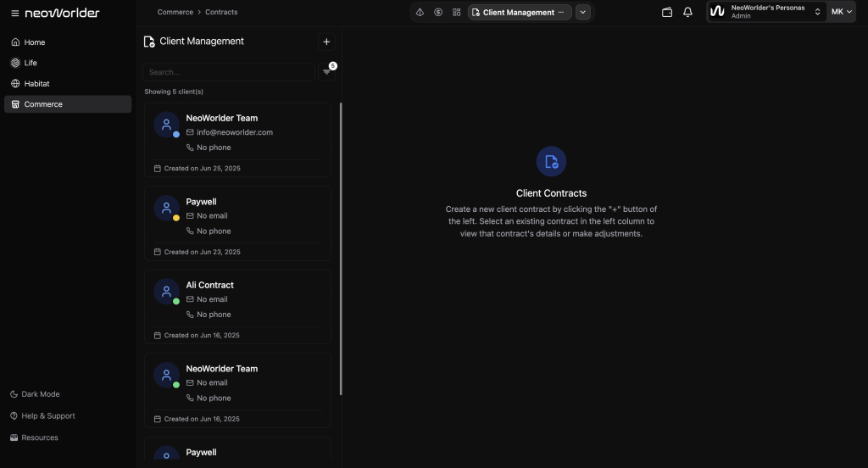This screenshot has height=468, width=868.
Task: Click the Commerce breadcrumb
Action: 175,12
